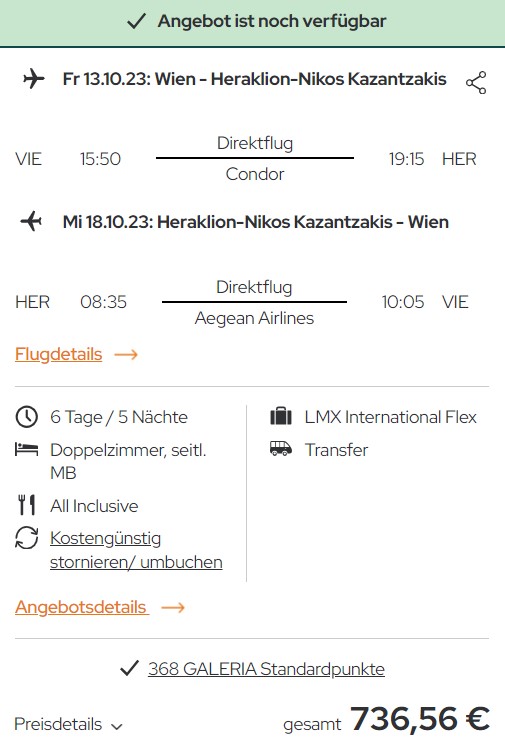
Task: Click the suitcase icon next to LMX International Flex
Action: (x=281, y=416)
